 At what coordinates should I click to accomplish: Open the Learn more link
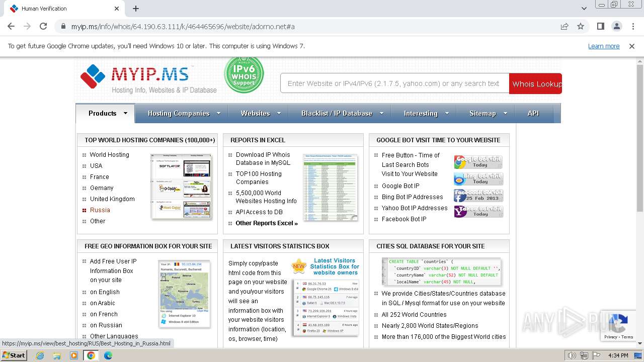tap(604, 46)
